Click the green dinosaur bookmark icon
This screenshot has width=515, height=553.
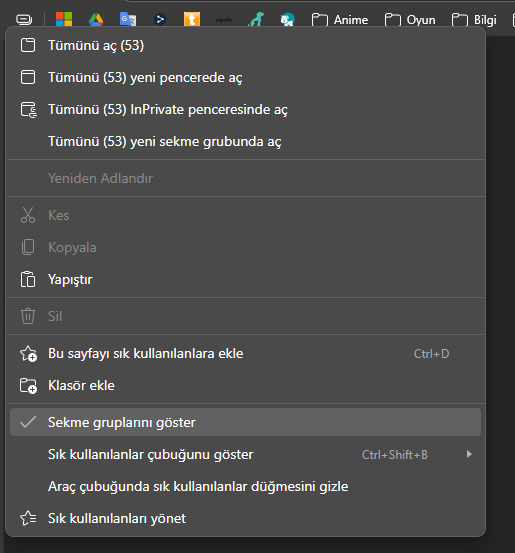(x=256, y=19)
